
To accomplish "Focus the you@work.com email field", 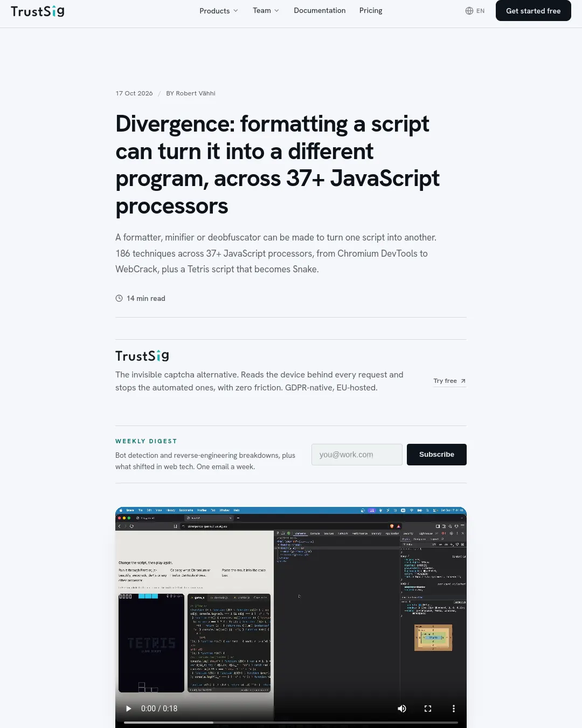I will pos(357,455).
